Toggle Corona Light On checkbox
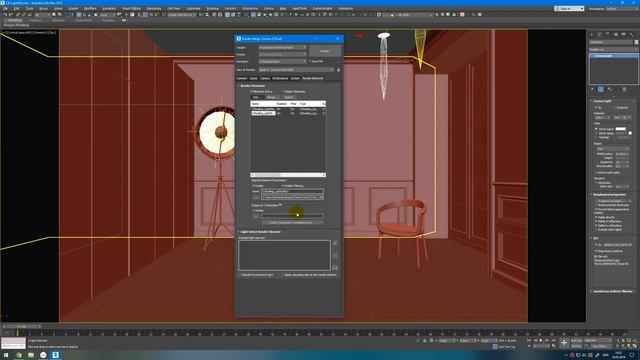The height and width of the screenshot is (360, 640). coord(596,108)
